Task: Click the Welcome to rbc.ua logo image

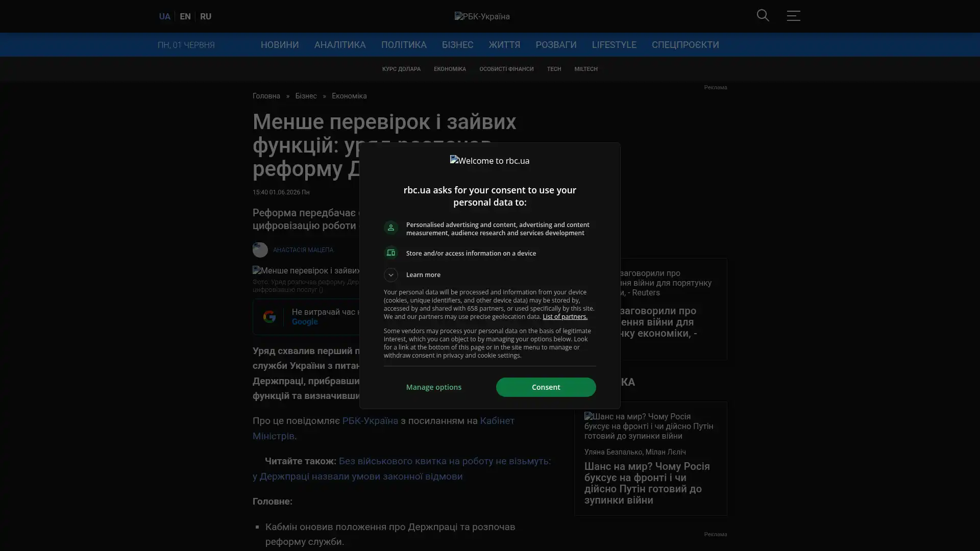Action: pos(489,161)
